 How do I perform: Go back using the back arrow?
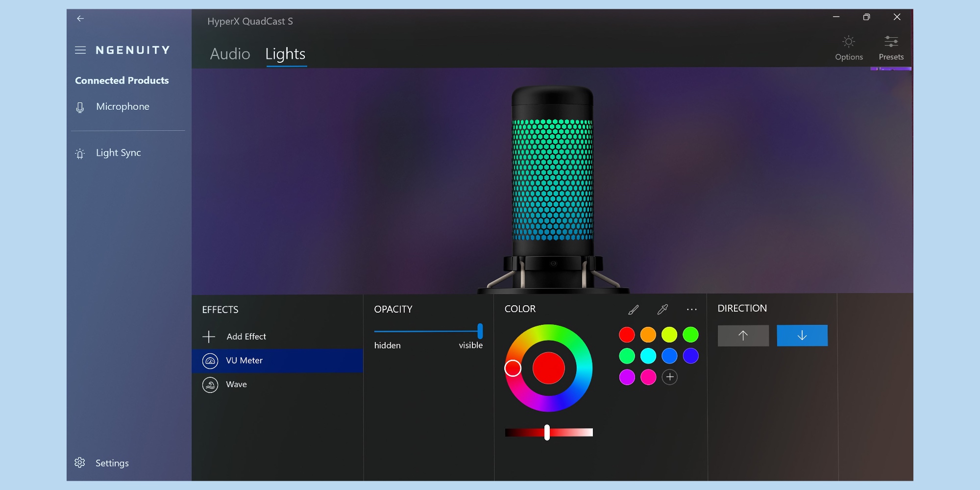point(80,19)
